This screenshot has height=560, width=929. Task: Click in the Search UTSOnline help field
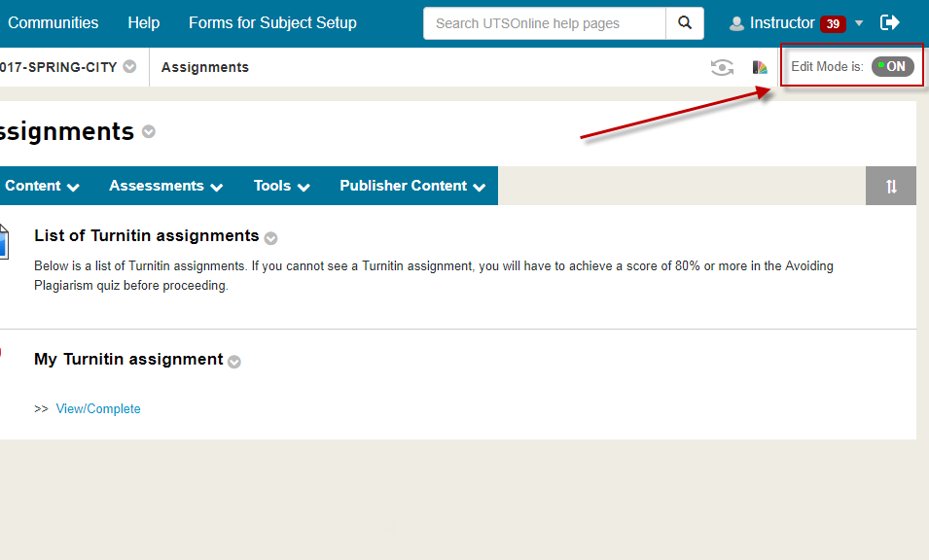tap(545, 23)
